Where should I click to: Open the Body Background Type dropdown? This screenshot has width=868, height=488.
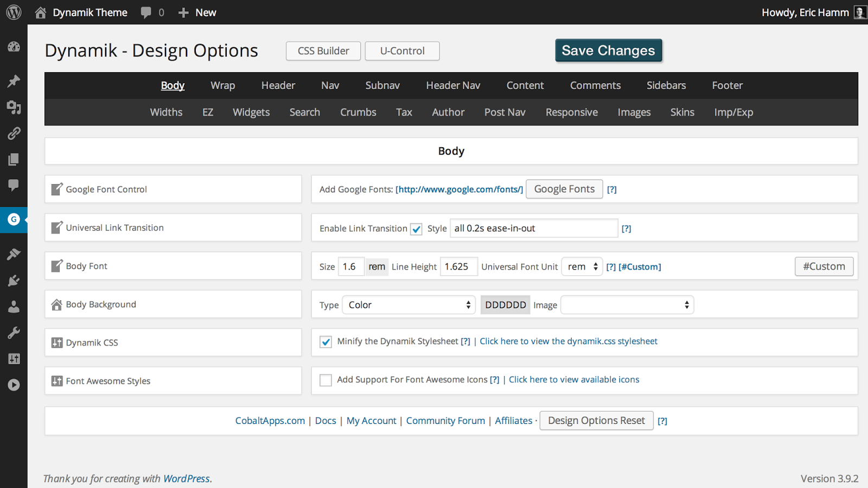[409, 305]
